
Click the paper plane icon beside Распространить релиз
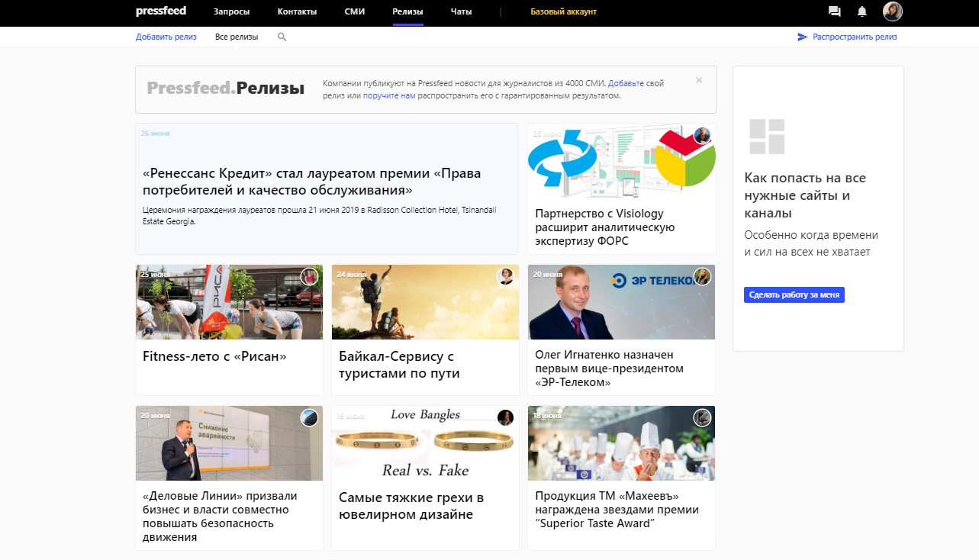(802, 37)
